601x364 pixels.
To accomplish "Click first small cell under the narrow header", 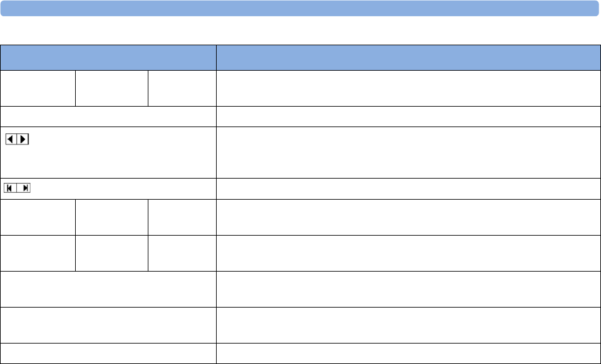I will pyautogui.click(x=37, y=88).
